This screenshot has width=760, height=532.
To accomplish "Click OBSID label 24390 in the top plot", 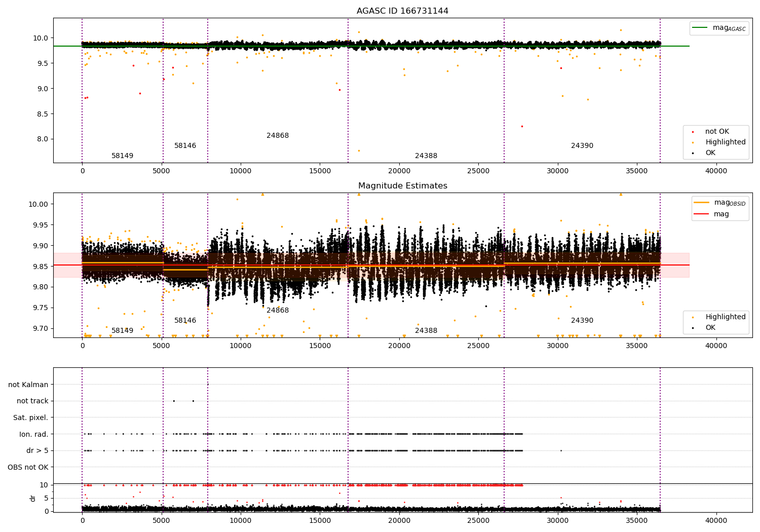I will (x=582, y=146).
